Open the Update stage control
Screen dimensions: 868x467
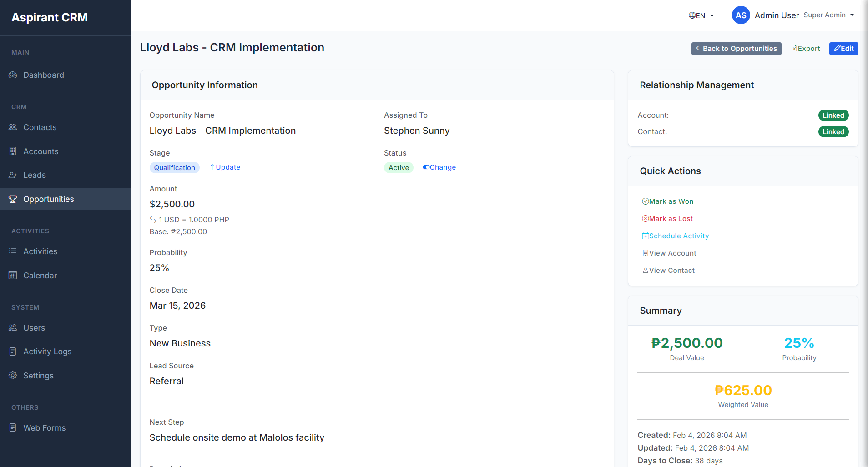coord(225,167)
